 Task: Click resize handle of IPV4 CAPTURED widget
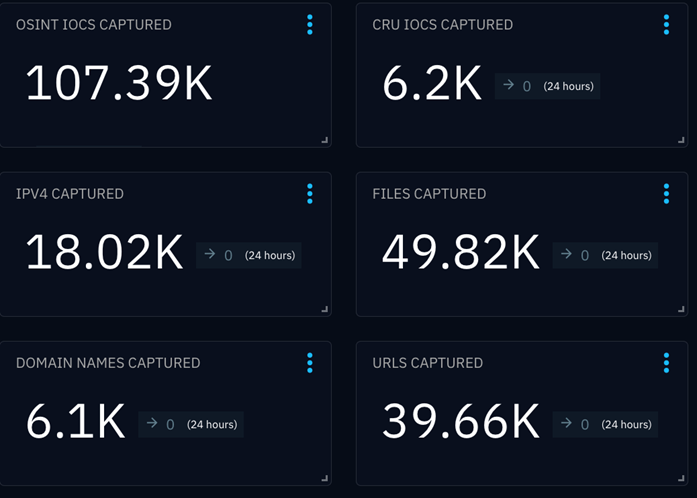click(x=325, y=310)
